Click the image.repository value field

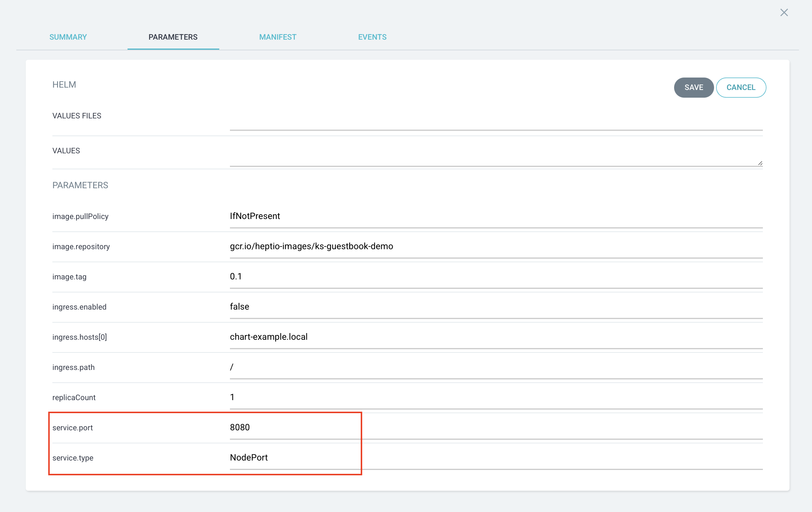[x=496, y=247]
